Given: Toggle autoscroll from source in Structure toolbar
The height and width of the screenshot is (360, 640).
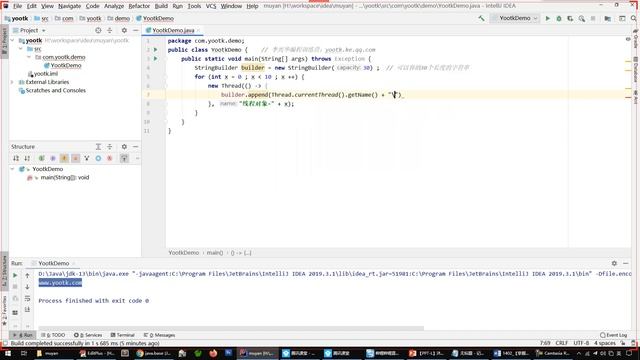Looking at the screenshot, I should click(x=124, y=158).
